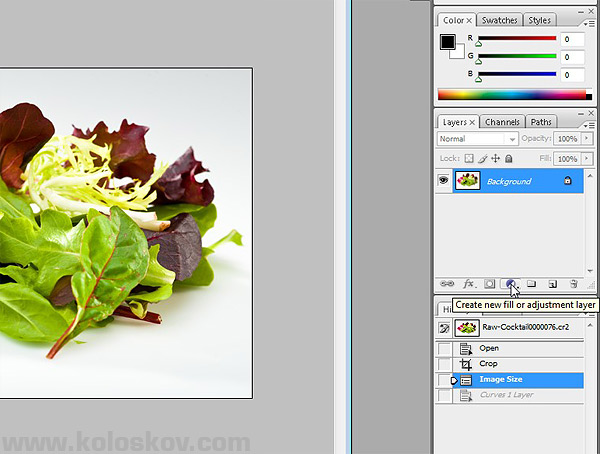Viewport: 600px width, 454px height.
Task: Toggle Lock all padlock
Action: (x=509, y=158)
